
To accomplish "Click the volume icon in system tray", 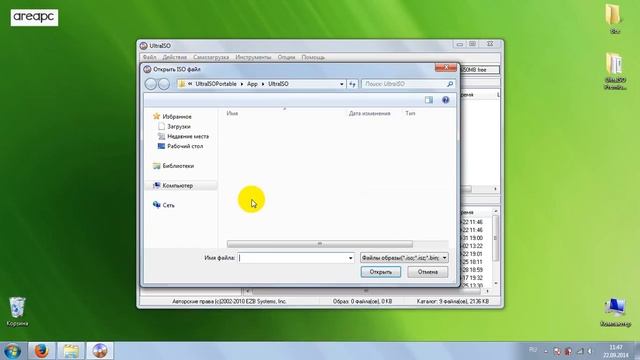I will [590, 351].
